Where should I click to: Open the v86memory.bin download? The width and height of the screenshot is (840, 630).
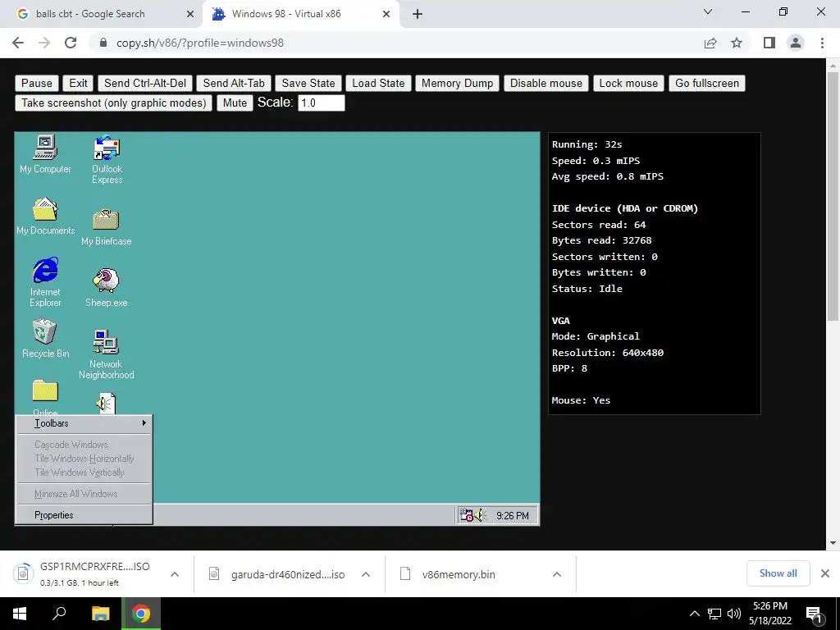click(x=458, y=574)
